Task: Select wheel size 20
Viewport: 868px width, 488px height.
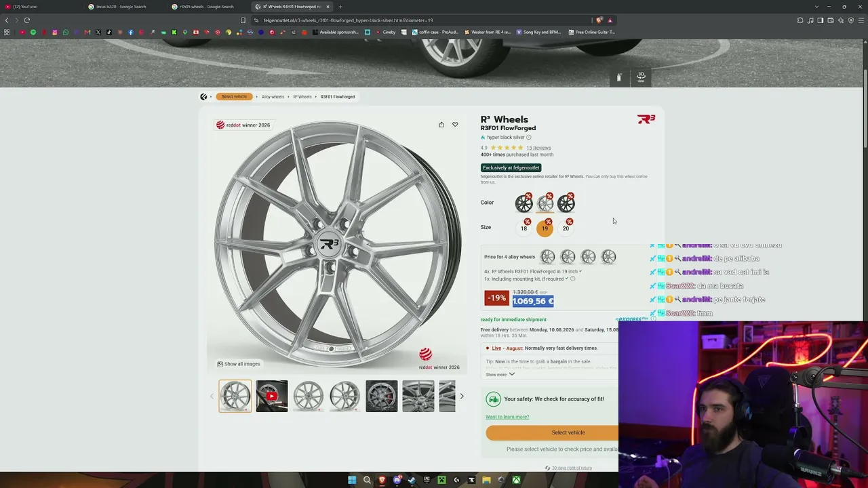Action: coord(566,228)
